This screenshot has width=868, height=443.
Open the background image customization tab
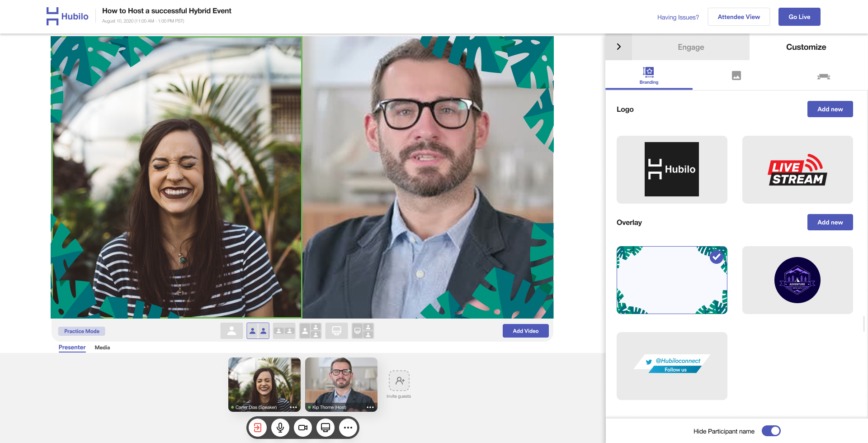736,76
